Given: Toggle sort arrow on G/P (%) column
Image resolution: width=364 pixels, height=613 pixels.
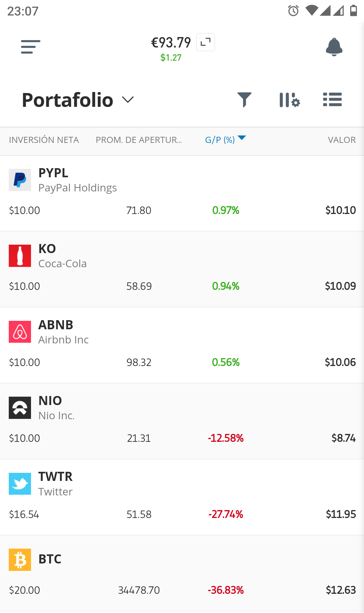Looking at the screenshot, I should 242,137.
